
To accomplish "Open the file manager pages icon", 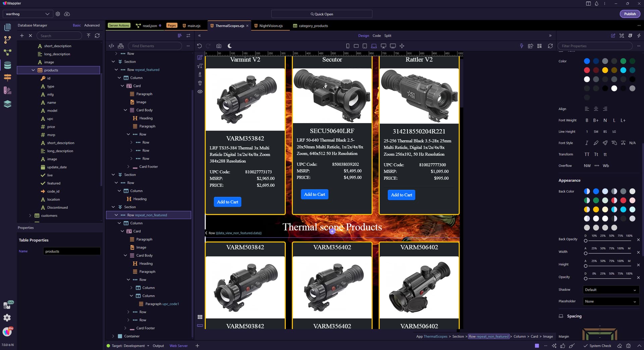I will tap(7, 27).
